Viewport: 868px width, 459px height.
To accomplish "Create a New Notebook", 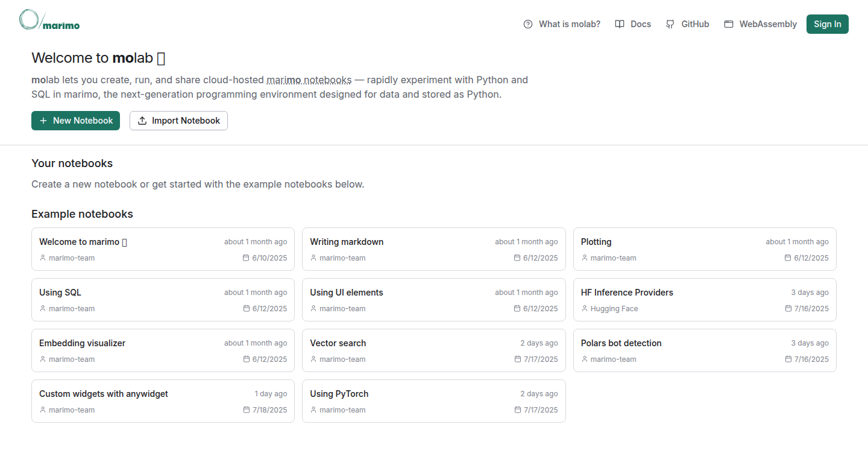I will (75, 121).
